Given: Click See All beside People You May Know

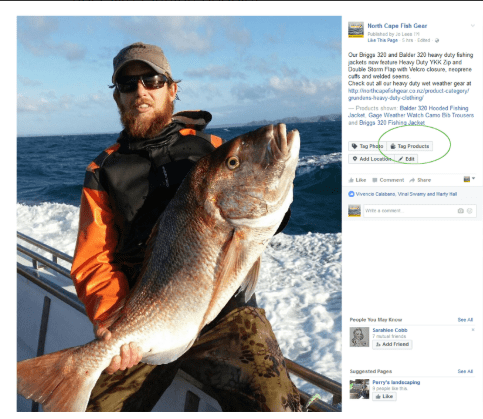Looking at the screenshot, I should [465, 320].
